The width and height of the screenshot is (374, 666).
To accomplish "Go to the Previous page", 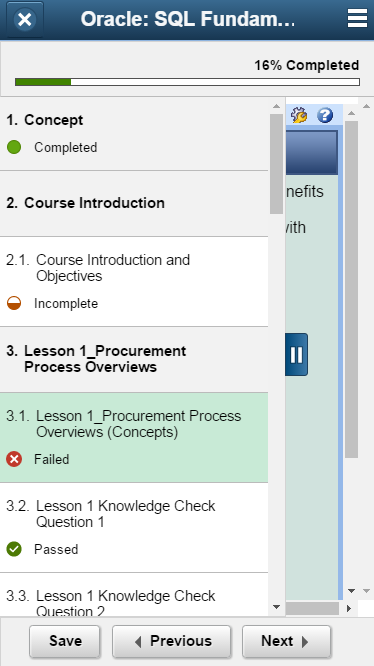I will click(x=172, y=641).
